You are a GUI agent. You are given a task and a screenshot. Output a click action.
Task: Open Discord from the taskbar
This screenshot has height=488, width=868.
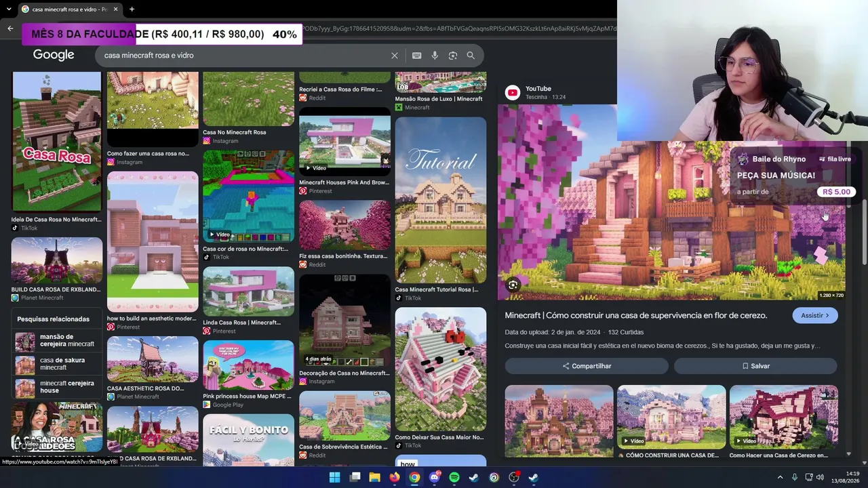pyautogui.click(x=435, y=478)
